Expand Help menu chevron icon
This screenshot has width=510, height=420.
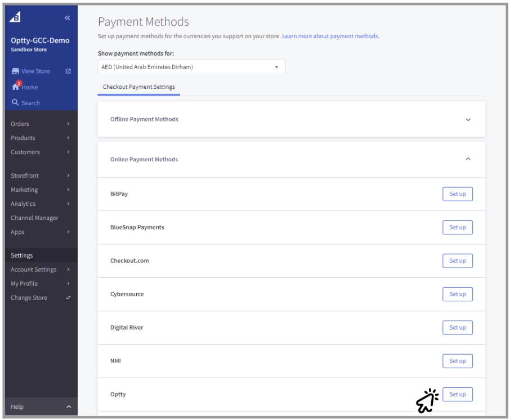pos(69,407)
